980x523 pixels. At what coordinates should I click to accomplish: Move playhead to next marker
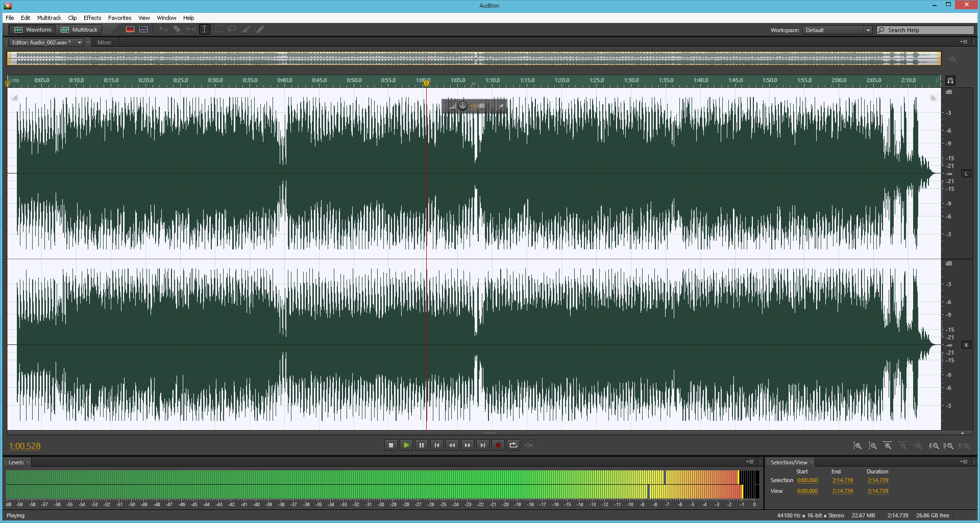pos(483,445)
